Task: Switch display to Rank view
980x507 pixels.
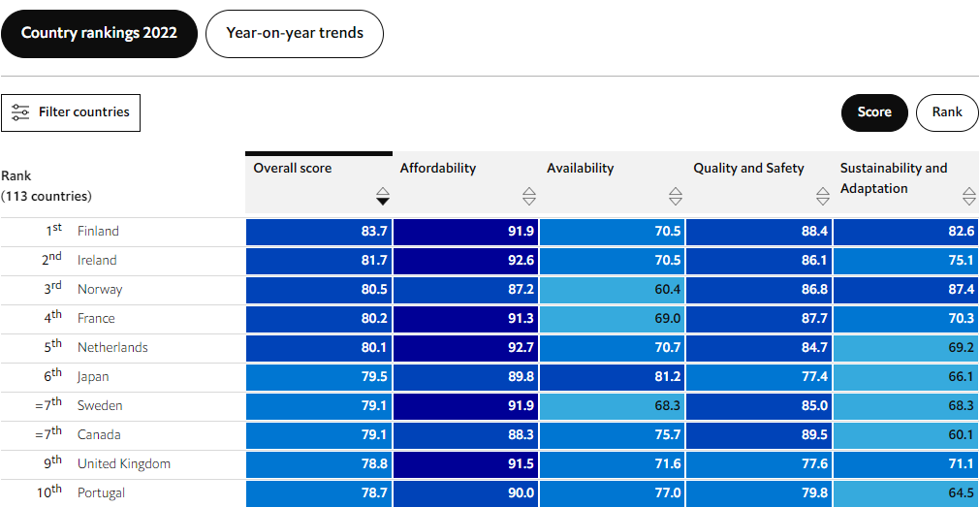Action: coord(947,112)
